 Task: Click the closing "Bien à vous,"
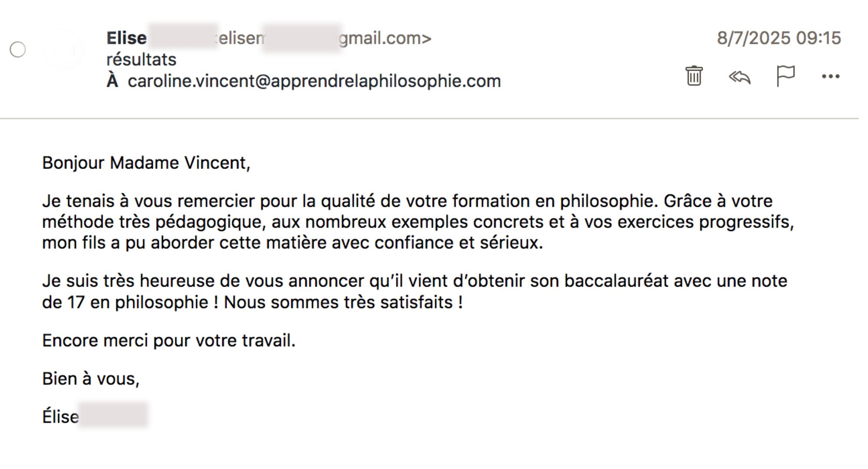coord(91,379)
